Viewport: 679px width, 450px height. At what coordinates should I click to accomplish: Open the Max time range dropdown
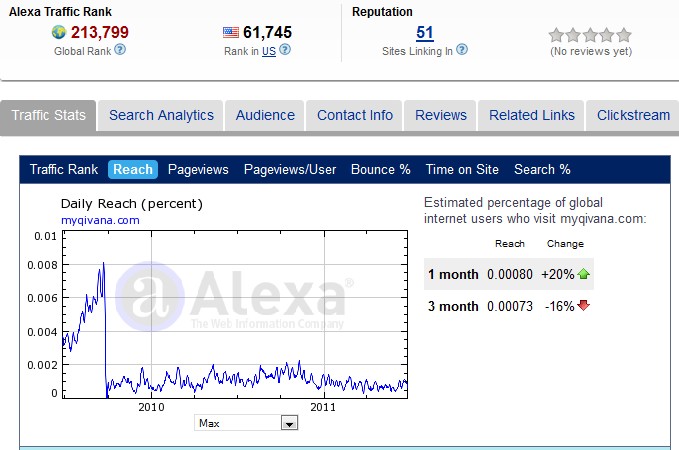click(289, 424)
